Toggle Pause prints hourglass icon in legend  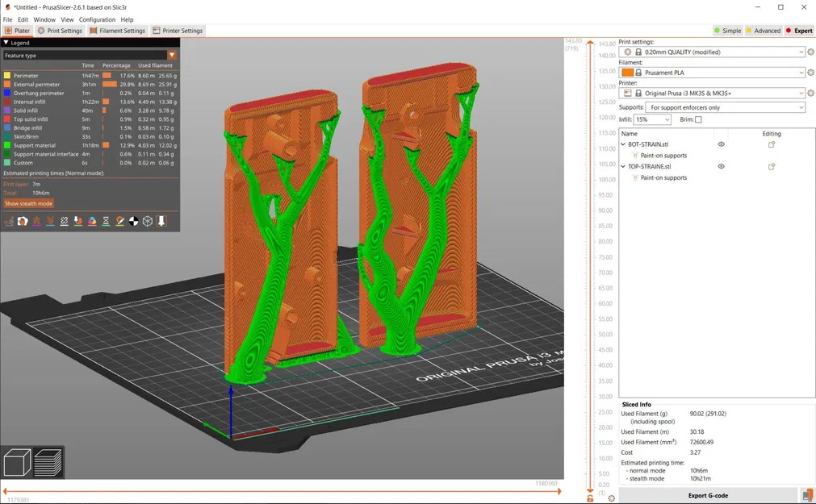pyautogui.click(x=106, y=221)
